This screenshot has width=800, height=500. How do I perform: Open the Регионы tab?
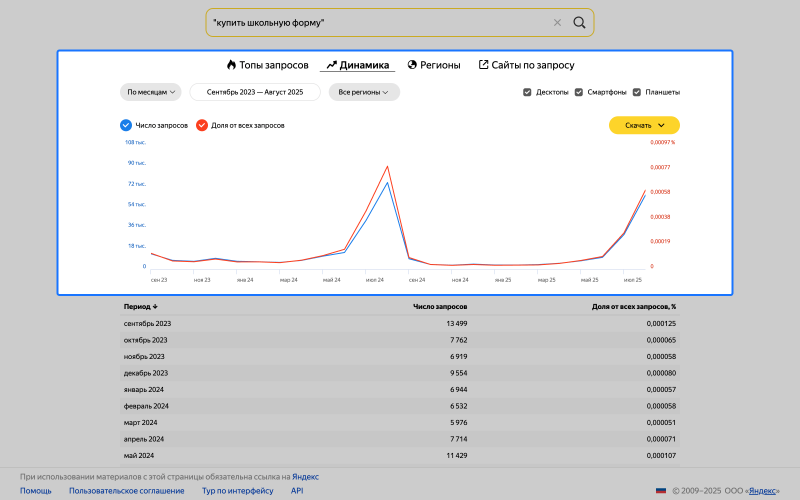point(440,65)
